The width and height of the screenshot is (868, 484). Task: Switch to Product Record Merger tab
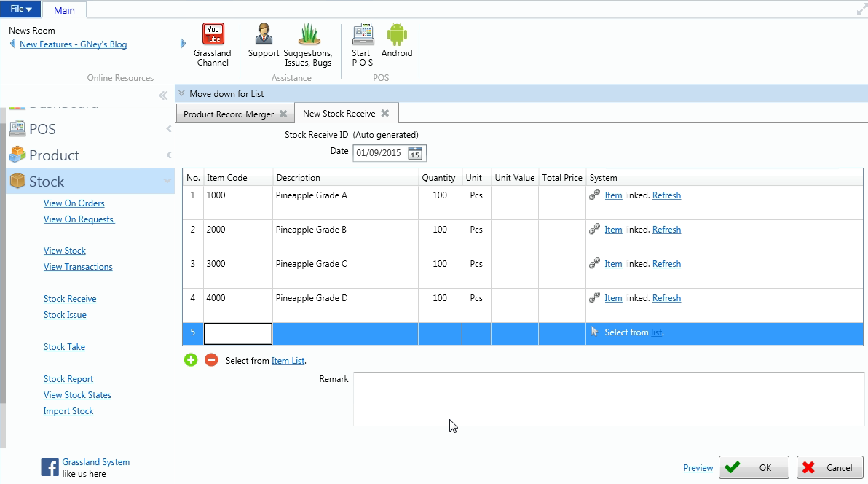click(x=228, y=114)
